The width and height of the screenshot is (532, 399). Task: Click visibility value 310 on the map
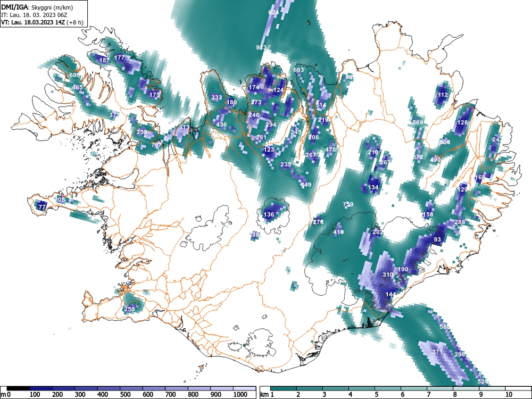click(x=388, y=275)
